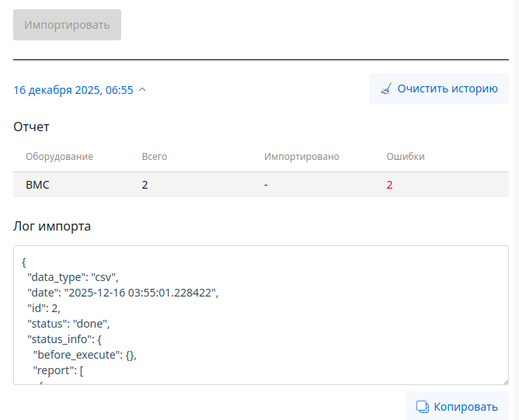Viewport: 519px width, 420px height.
Task: Click the Копировать button text
Action: pyautogui.click(x=465, y=407)
